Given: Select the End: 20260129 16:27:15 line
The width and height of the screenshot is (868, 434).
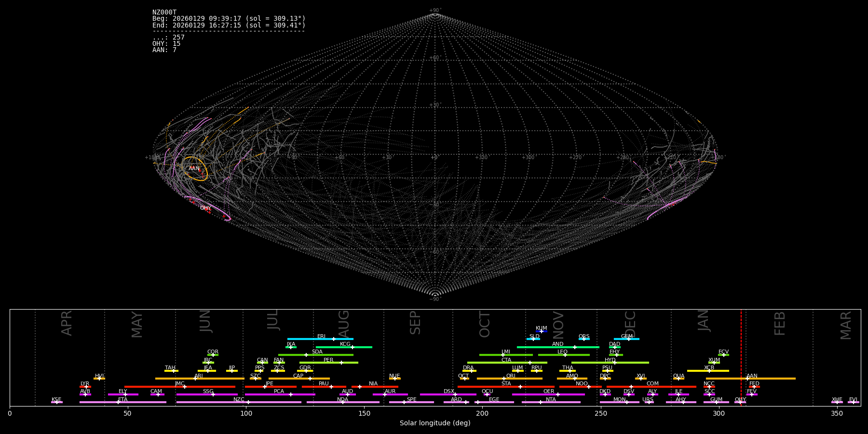Looking at the screenshot, I should tap(229, 25).
